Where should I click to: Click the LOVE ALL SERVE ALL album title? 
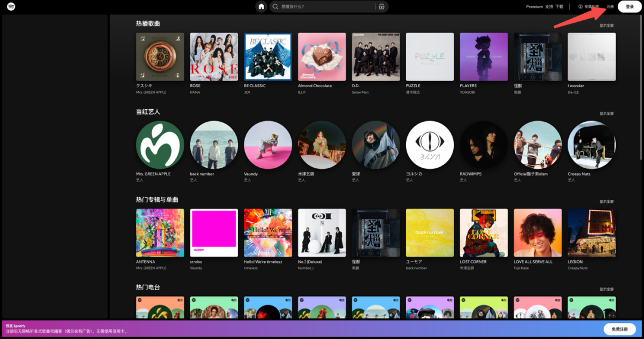[x=533, y=262]
